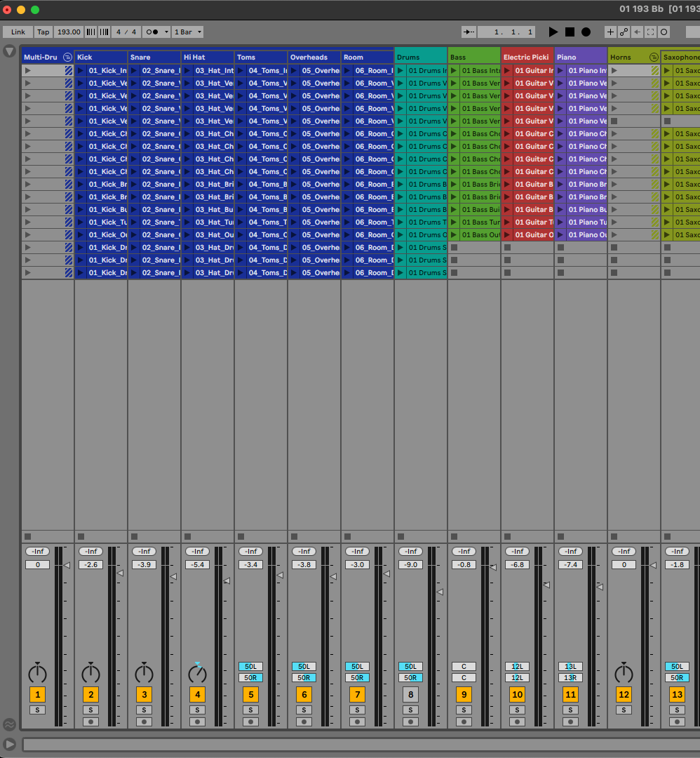This screenshot has height=758, width=700.
Task: Toggle the Follow playback icon
Action: [x=469, y=32]
